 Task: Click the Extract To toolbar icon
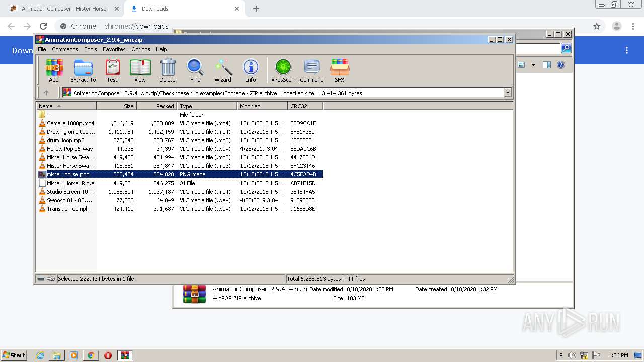83,70
